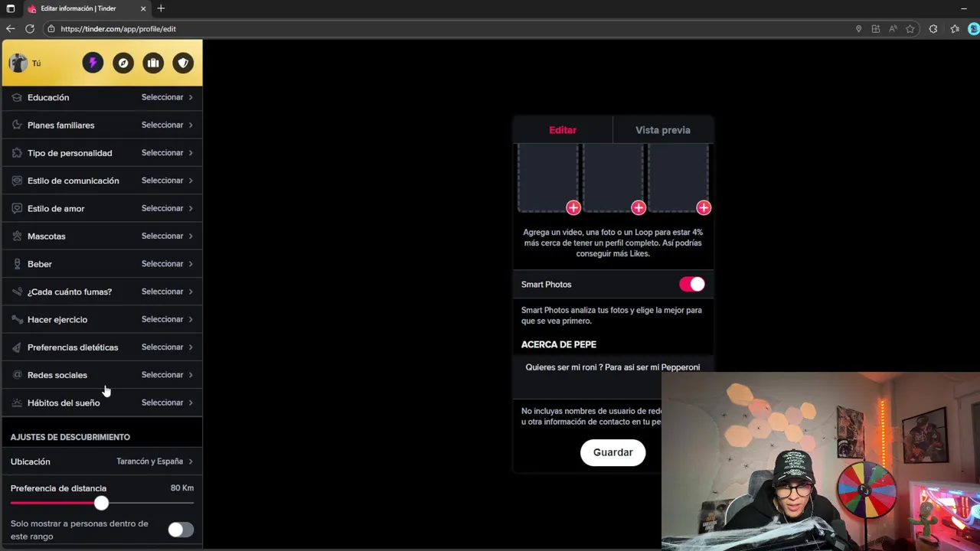Open the safety shield icon
The width and height of the screenshot is (980, 551).
[183, 63]
